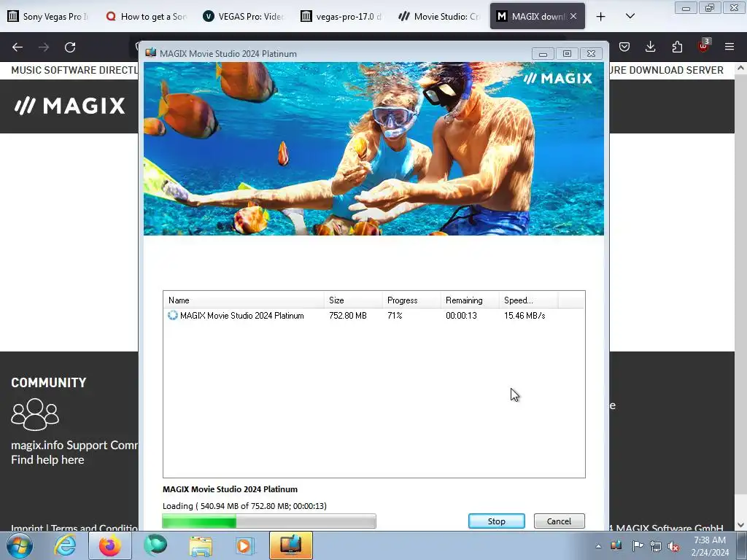Click the 15.46 MB/s speed value
Image resolution: width=747 pixels, height=560 pixels.
(x=525, y=315)
